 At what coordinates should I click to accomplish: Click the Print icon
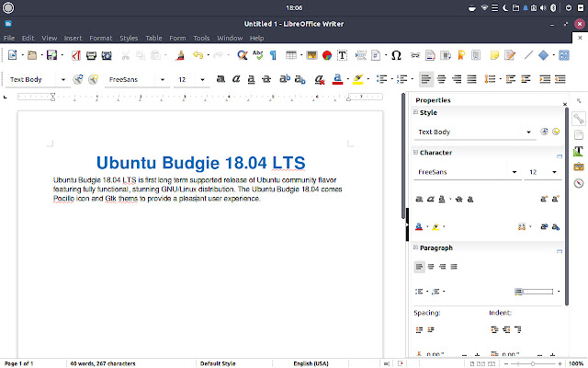pyautogui.click(x=91, y=55)
